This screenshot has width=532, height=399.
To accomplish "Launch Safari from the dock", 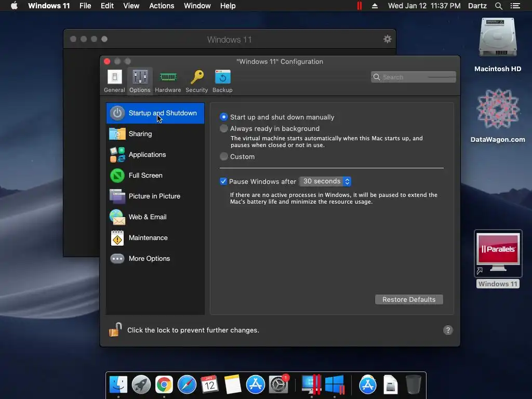I will (187, 385).
